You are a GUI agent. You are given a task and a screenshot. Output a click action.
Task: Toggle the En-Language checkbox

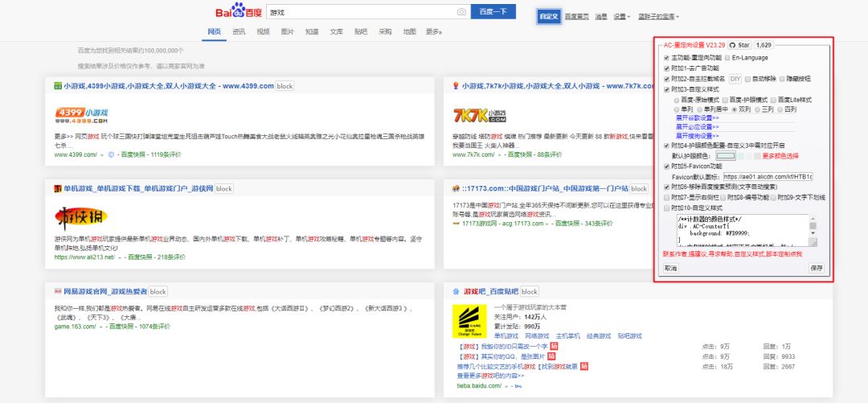click(x=728, y=58)
